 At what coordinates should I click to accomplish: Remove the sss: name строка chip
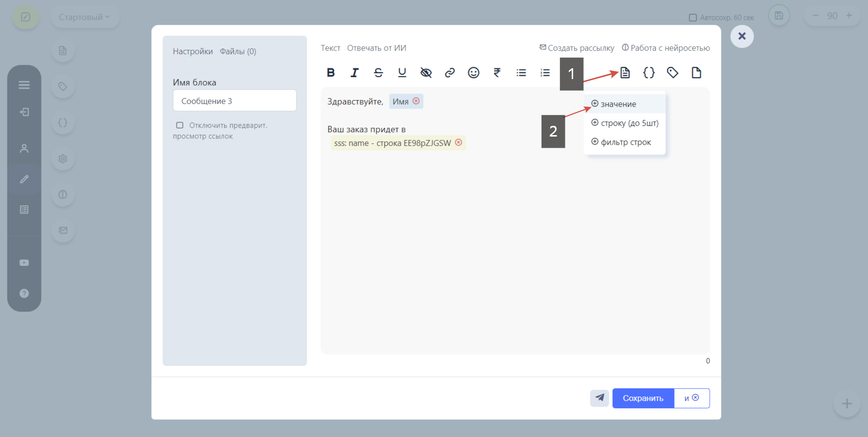tap(459, 142)
